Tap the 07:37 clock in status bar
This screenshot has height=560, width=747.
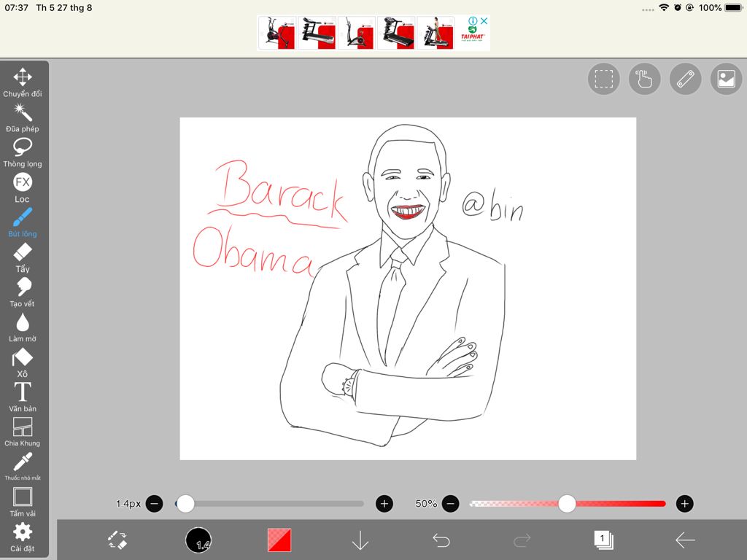(16, 7)
